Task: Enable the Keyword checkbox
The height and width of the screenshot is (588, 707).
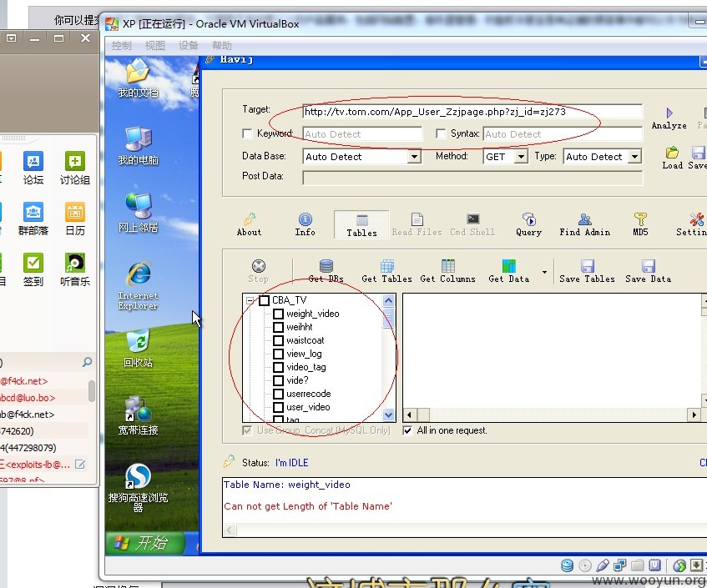Action: point(246,133)
